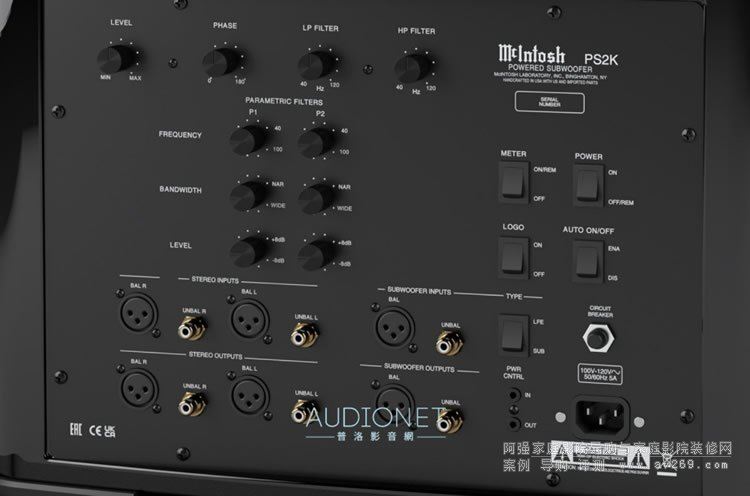Image resolution: width=750 pixels, height=496 pixels.
Task: Click the P1 FREQUENCY knob
Action: click(247, 140)
